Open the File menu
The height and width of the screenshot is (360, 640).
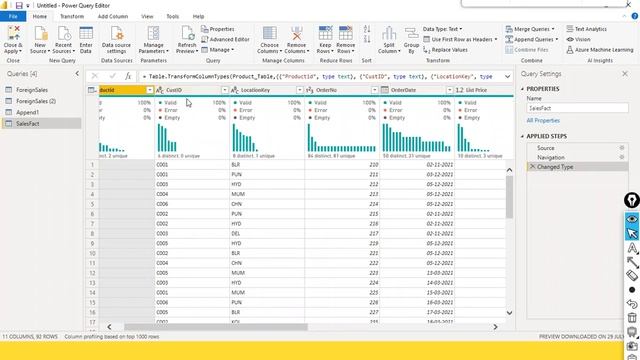click(13, 16)
